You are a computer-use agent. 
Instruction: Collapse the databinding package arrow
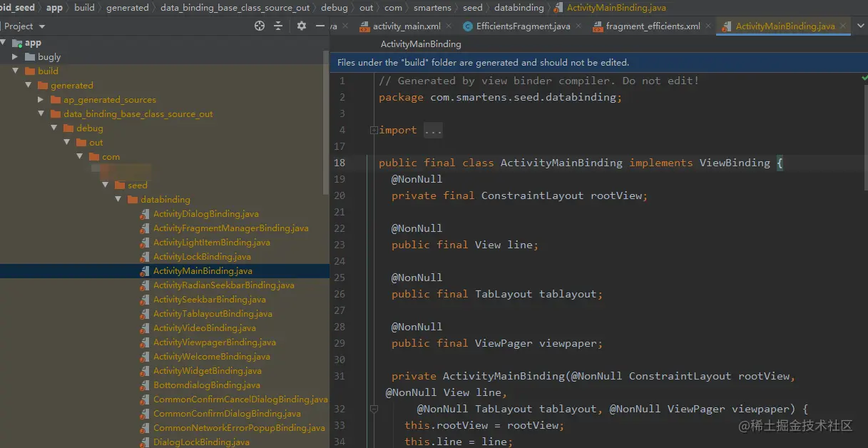pos(118,200)
